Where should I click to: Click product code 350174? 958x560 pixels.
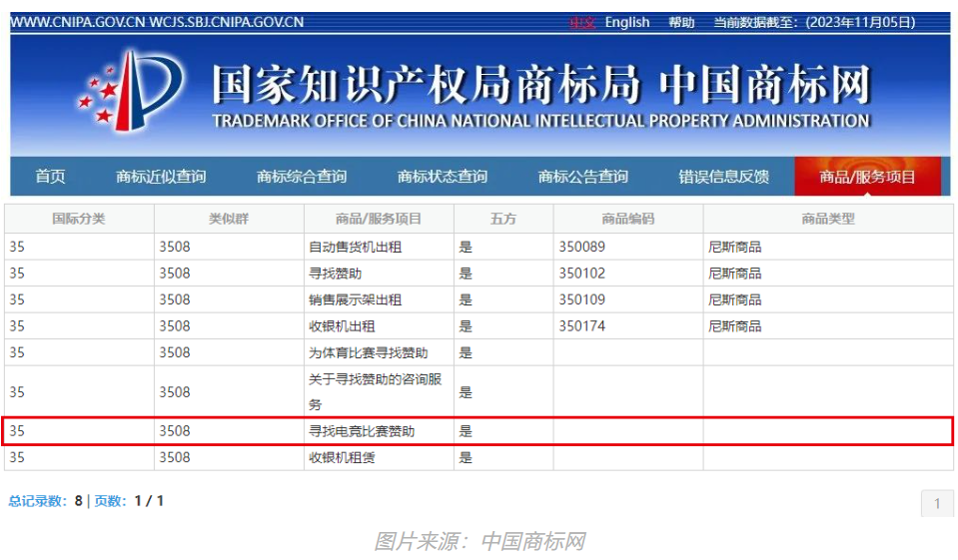[582, 325]
